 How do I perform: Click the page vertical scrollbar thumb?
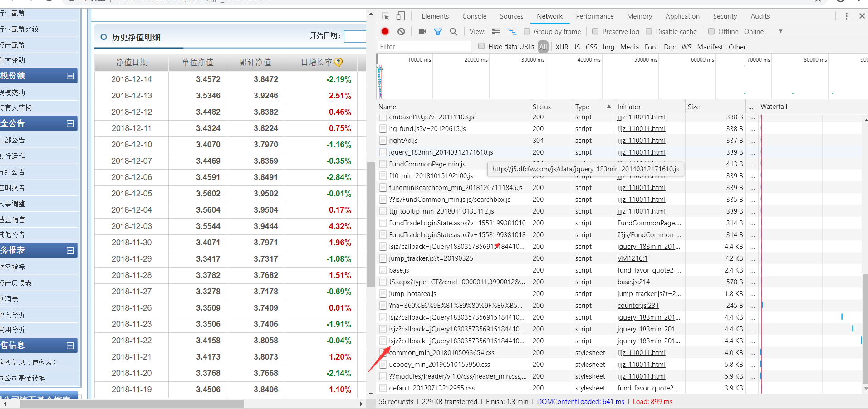pyautogui.click(x=371, y=224)
